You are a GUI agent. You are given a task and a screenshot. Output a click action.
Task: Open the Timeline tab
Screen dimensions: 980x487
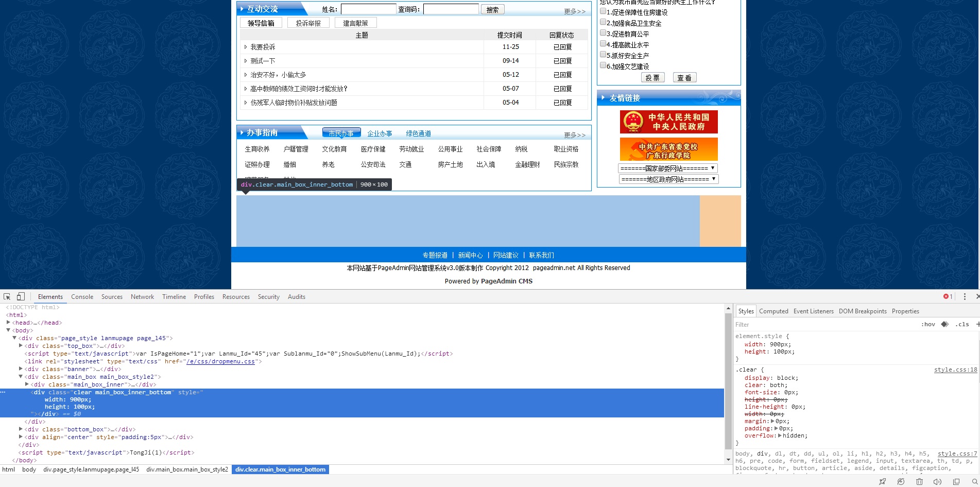174,297
